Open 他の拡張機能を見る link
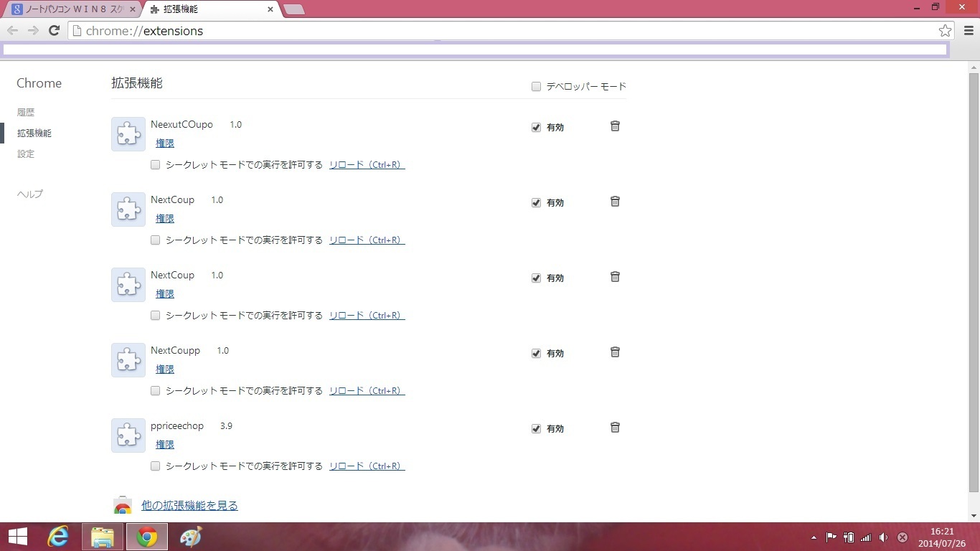The width and height of the screenshot is (980, 551). [189, 506]
